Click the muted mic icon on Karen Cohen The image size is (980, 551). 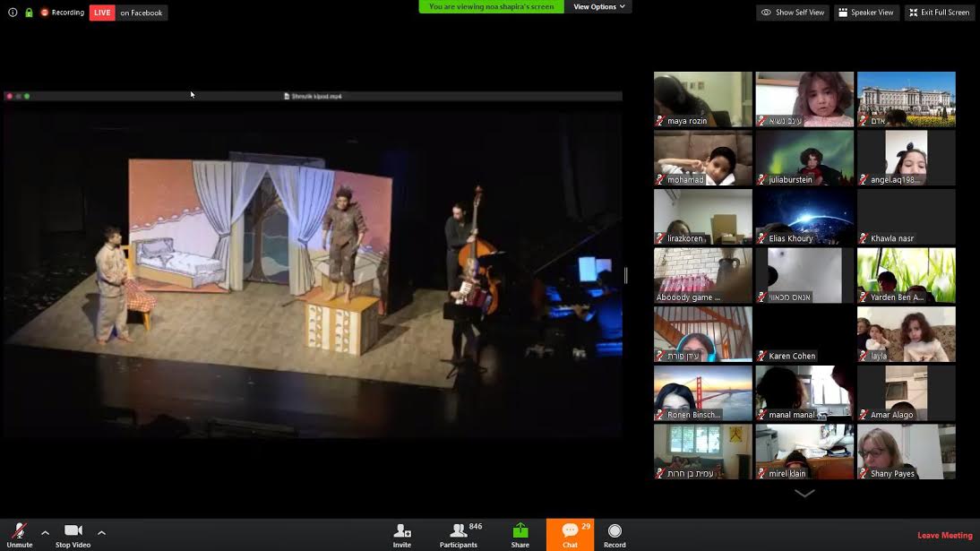coord(761,356)
